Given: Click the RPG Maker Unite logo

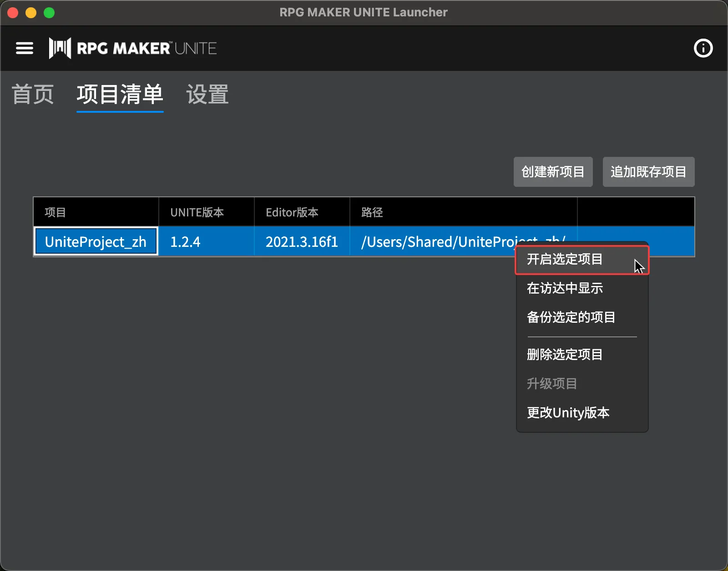Looking at the screenshot, I should coord(133,48).
